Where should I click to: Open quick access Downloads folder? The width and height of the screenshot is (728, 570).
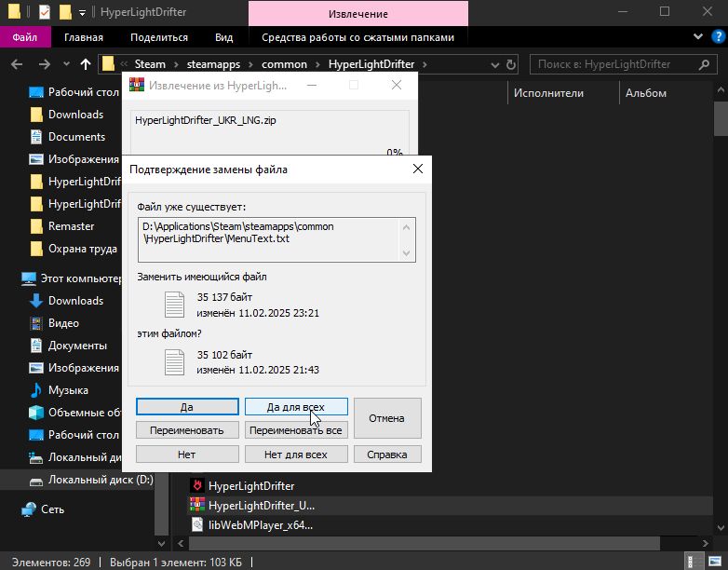[66, 115]
